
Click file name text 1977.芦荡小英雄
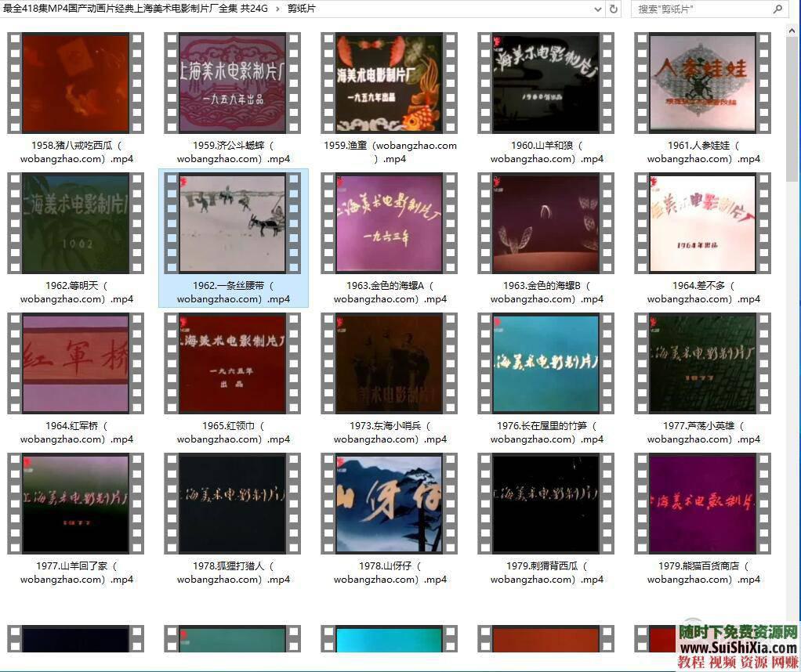tap(704, 432)
